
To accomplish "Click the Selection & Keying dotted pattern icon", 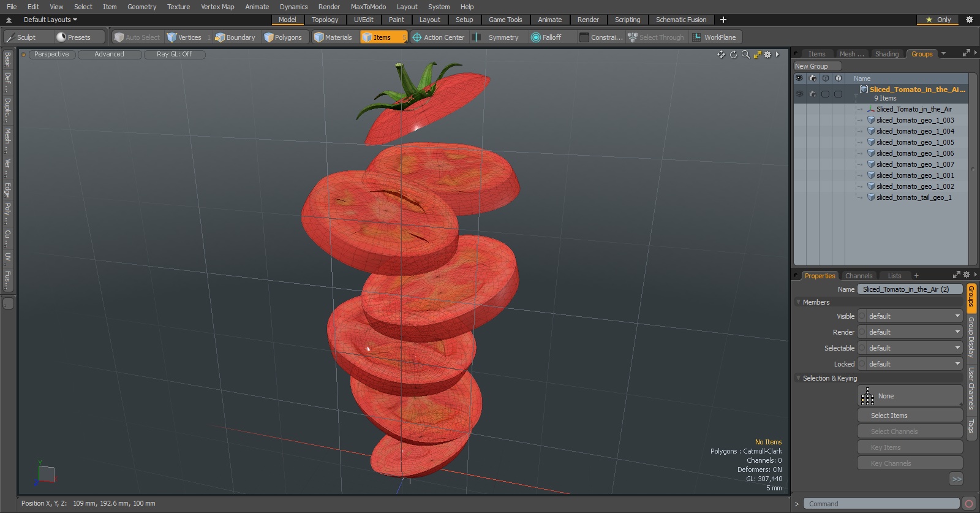I will (x=867, y=396).
